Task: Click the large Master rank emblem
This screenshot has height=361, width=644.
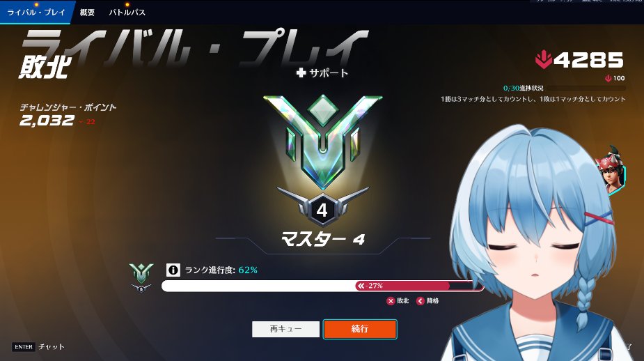Action: 323,141
